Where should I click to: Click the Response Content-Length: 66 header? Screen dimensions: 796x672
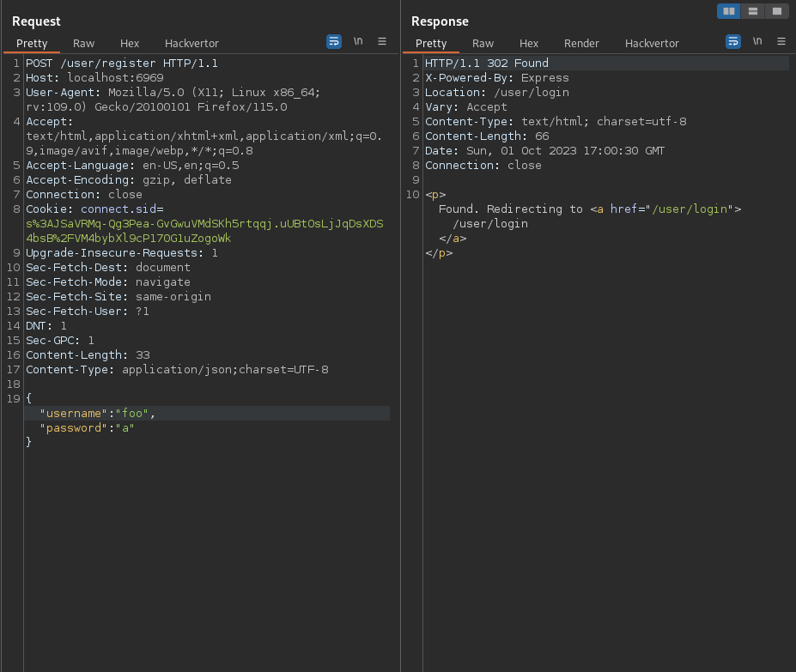[487, 136]
